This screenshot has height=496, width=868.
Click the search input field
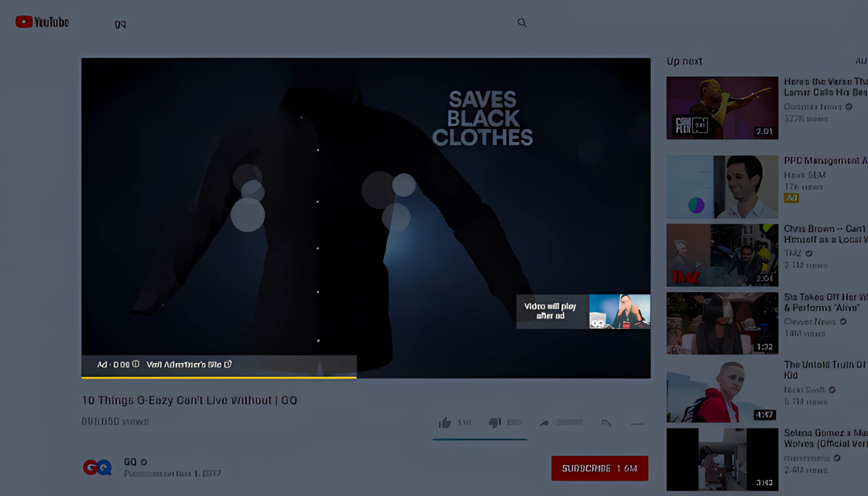[310, 23]
